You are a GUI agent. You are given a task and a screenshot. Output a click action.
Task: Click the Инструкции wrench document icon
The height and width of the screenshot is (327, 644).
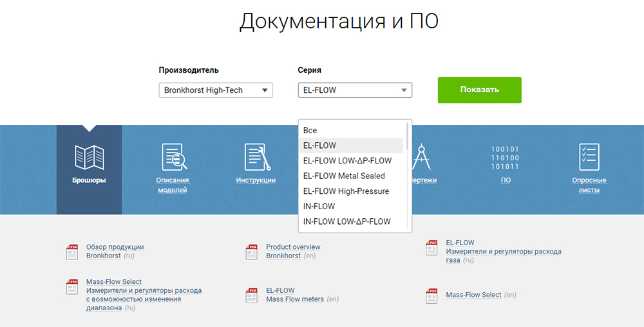coord(258,156)
